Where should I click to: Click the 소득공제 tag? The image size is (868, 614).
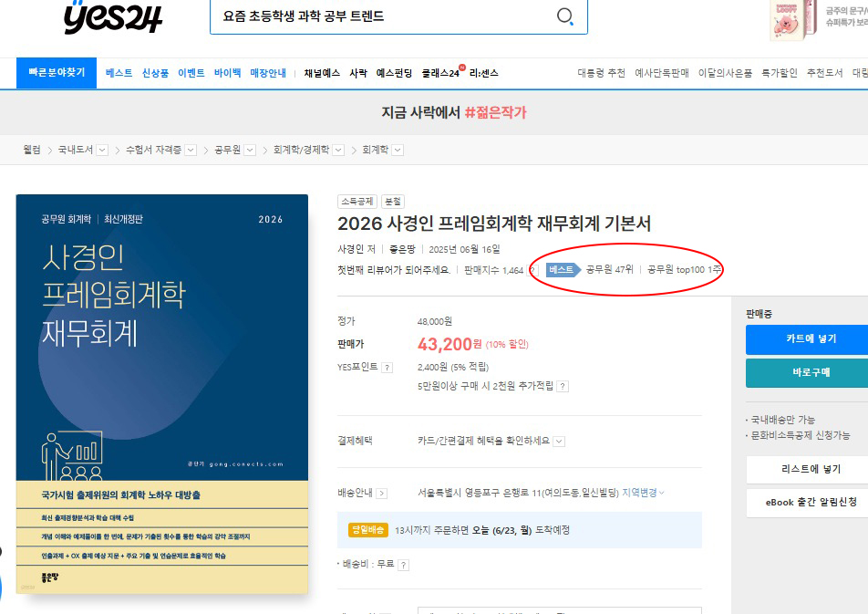click(357, 202)
